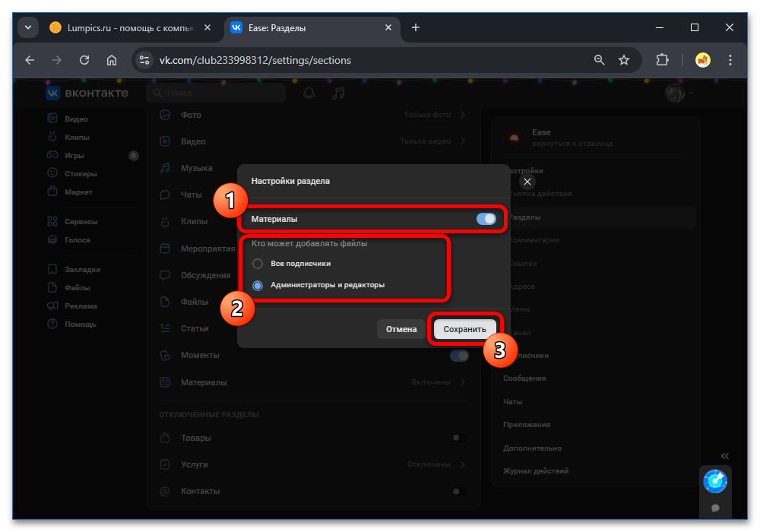
Task: Close the Настройки раздела dialog
Action: tap(527, 182)
